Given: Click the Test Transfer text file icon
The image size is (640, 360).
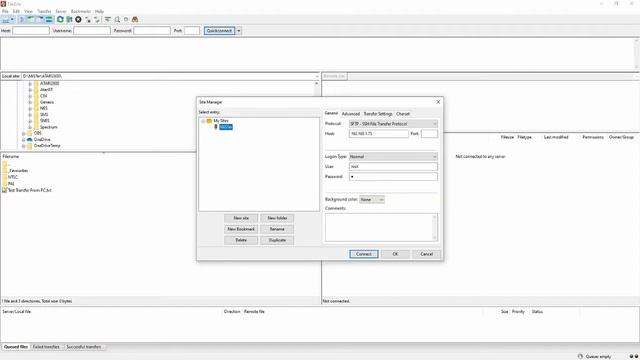Looking at the screenshot, I should coord(4,190).
